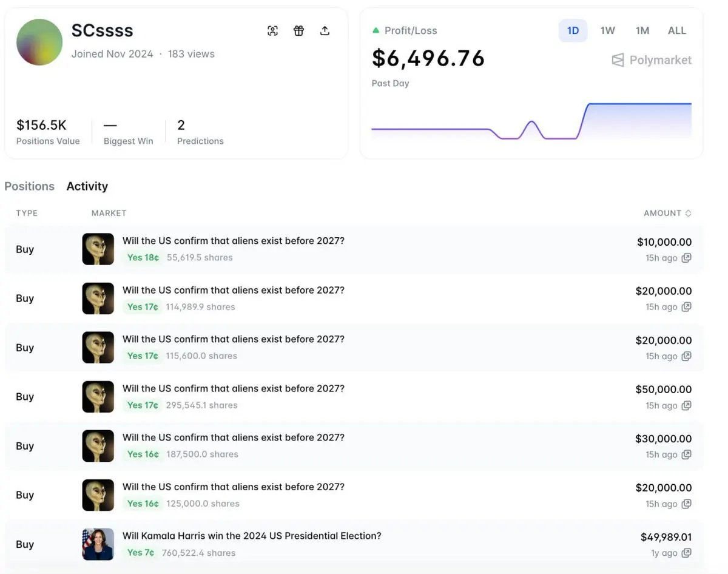Click the share upload icon in profile header
Viewport: 728px width, 574px height.
click(325, 31)
